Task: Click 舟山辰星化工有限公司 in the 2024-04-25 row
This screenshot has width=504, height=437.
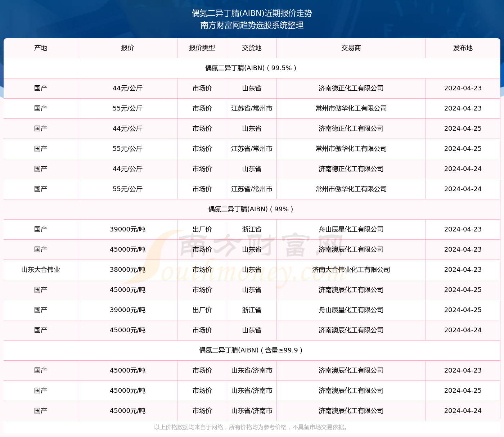Action: point(351,310)
